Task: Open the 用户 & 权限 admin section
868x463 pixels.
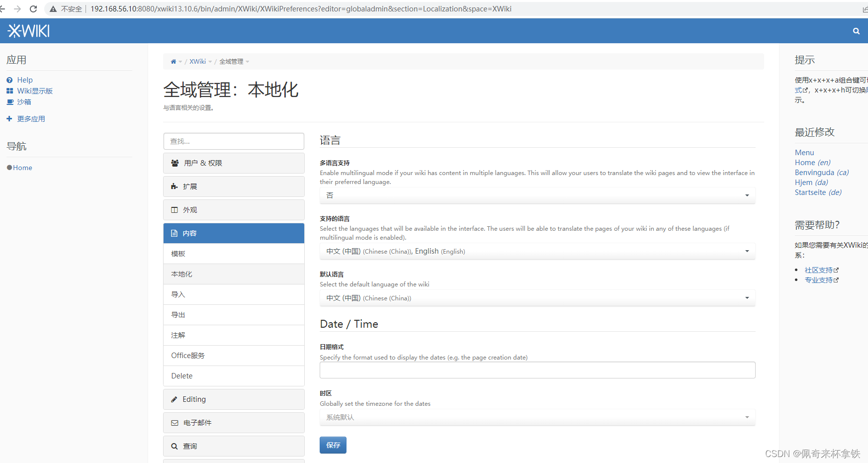Action: (234, 163)
